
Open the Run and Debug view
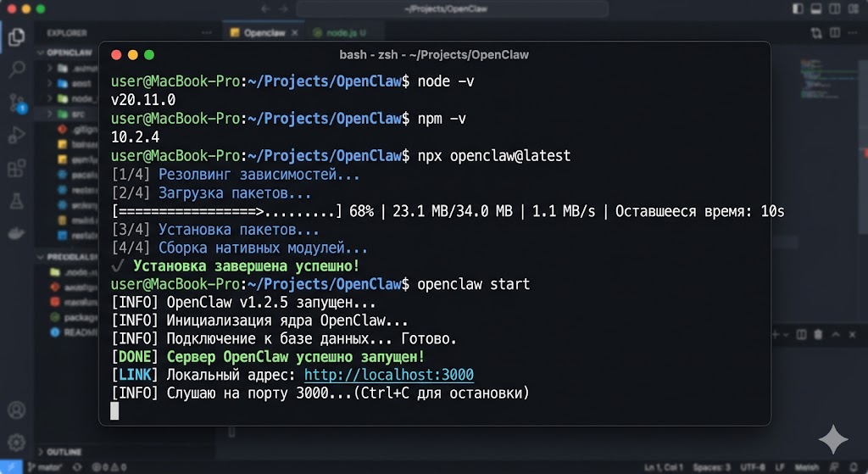pos(17,135)
